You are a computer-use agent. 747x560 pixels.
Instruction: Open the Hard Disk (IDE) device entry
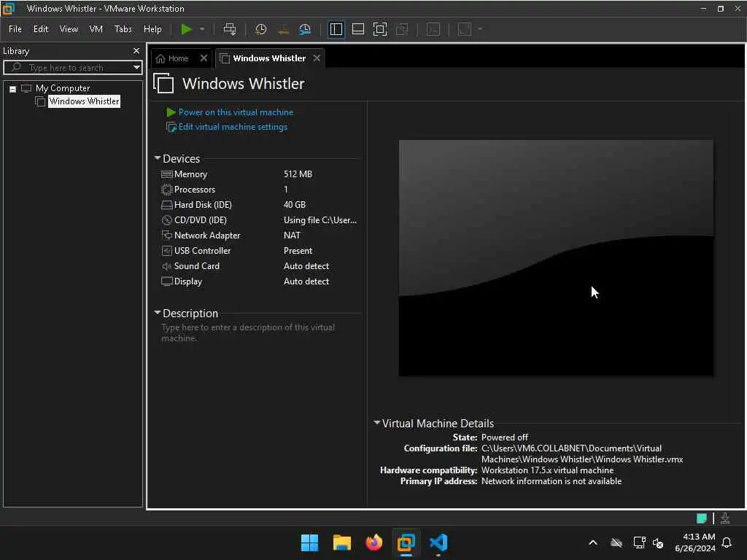[x=203, y=205]
